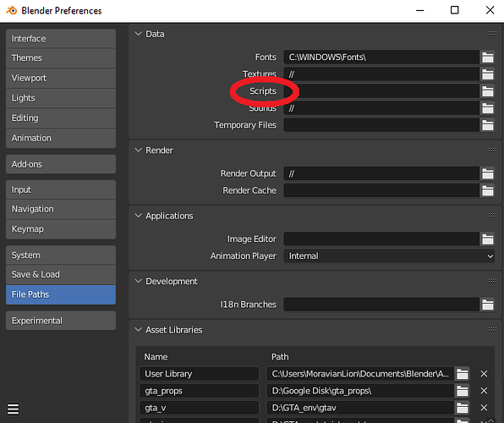The image size is (504, 423).
Task: Browse folder for gta_v library path
Action: coord(463,408)
